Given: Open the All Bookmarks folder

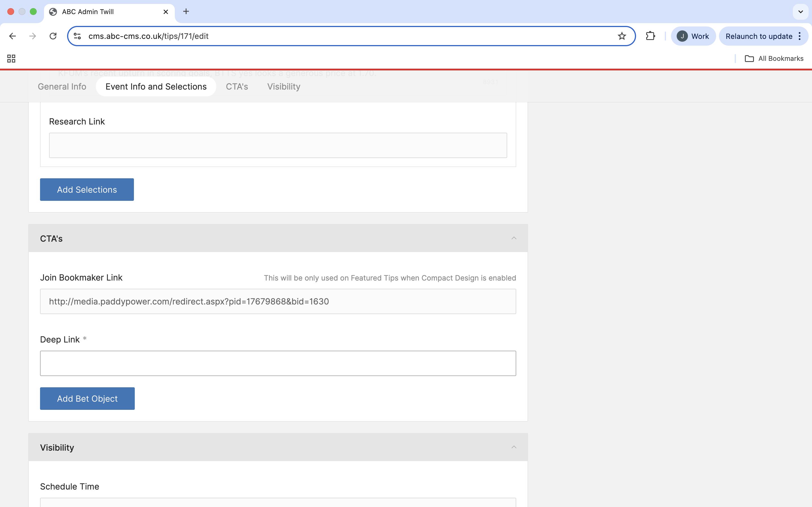Looking at the screenshot, I should tap(774, 59).
